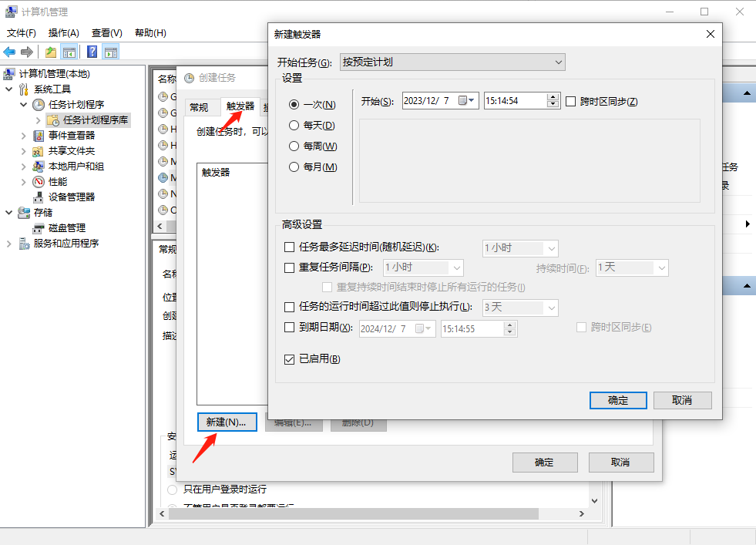The height and width of the screenshot is (545, 756).
Task: Click the forward navigation arrow icon
Action: click(x=27, y=52)
